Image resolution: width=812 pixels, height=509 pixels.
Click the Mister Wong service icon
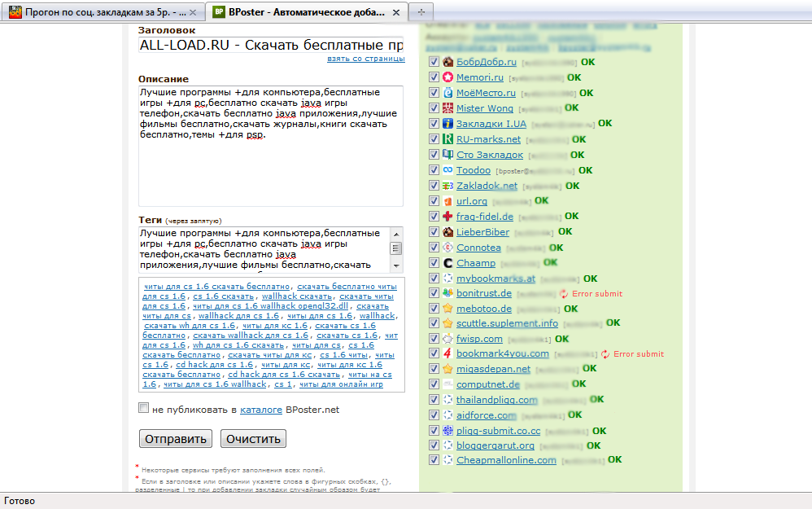click(x=448, y=108)
